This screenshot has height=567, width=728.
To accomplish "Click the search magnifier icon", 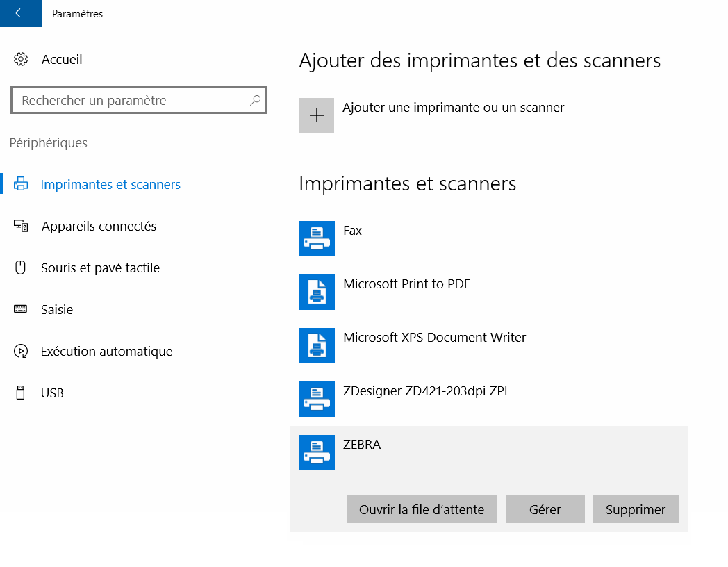I will coord(255,101).
